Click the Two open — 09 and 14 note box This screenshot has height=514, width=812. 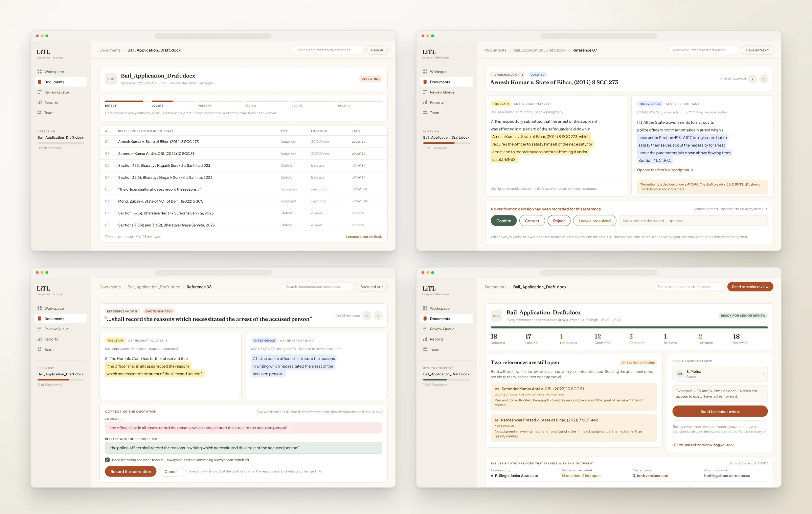point(720,394)
